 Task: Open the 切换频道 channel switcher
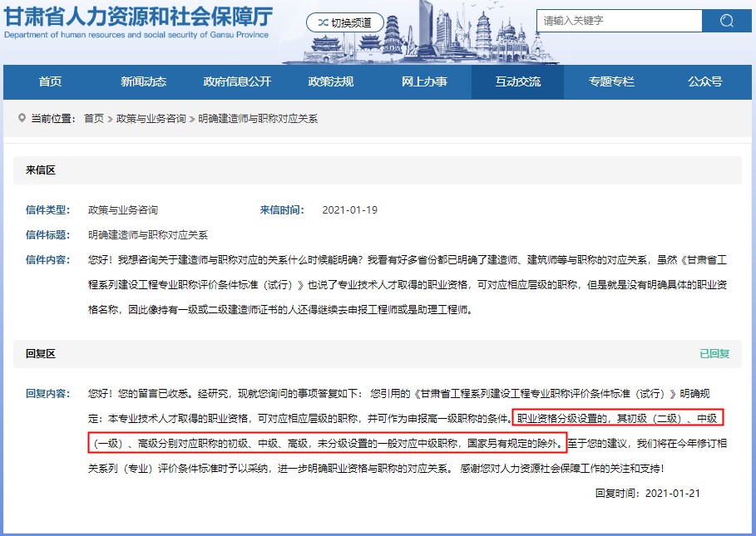pos(344,22)
